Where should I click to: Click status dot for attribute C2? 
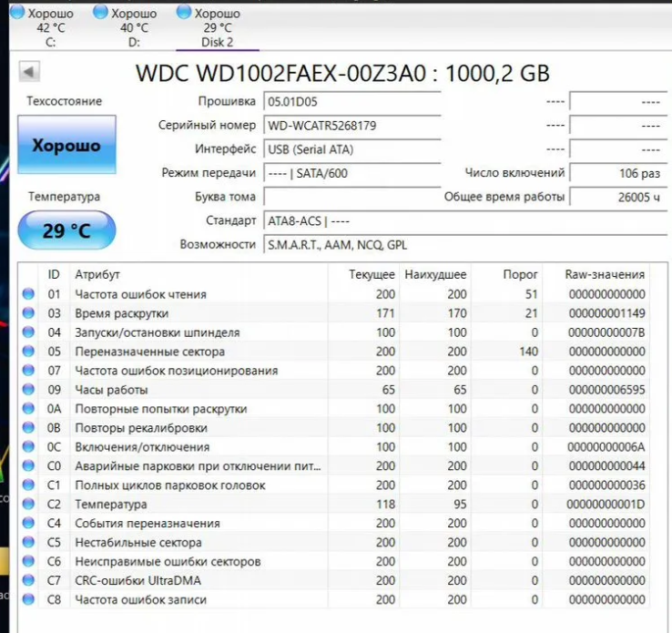coord(28,504)
